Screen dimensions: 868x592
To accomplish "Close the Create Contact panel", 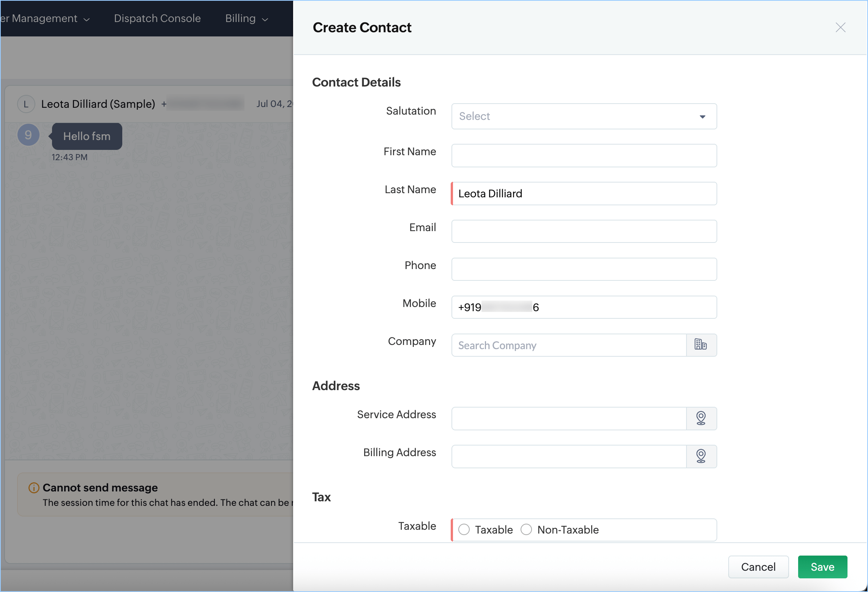I will (840, 27).
